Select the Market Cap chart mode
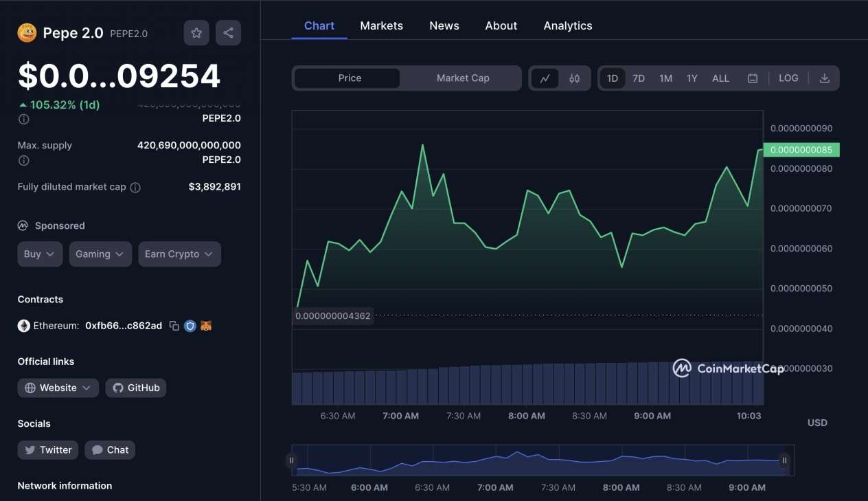 coord(463,78)
